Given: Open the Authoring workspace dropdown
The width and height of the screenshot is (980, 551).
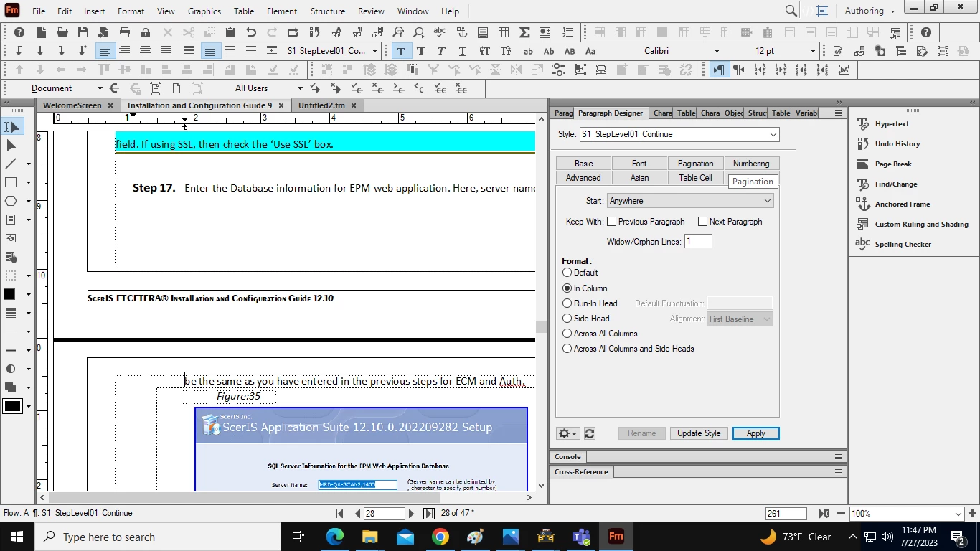Looking at the screenshot, I should click(x=870, y=11).
